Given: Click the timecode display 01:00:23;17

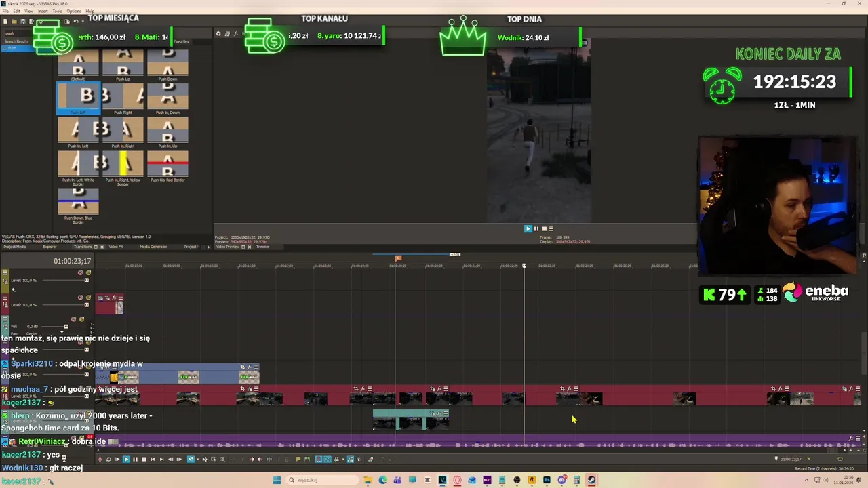Looking at the screenshot, I should pos(73,261).
